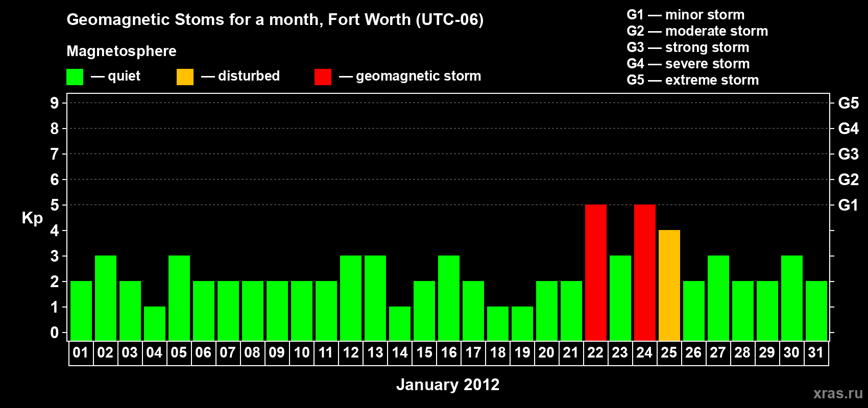
Task: Click the 'geomagnetic storm' legend label
Action: tap(418, 76)
